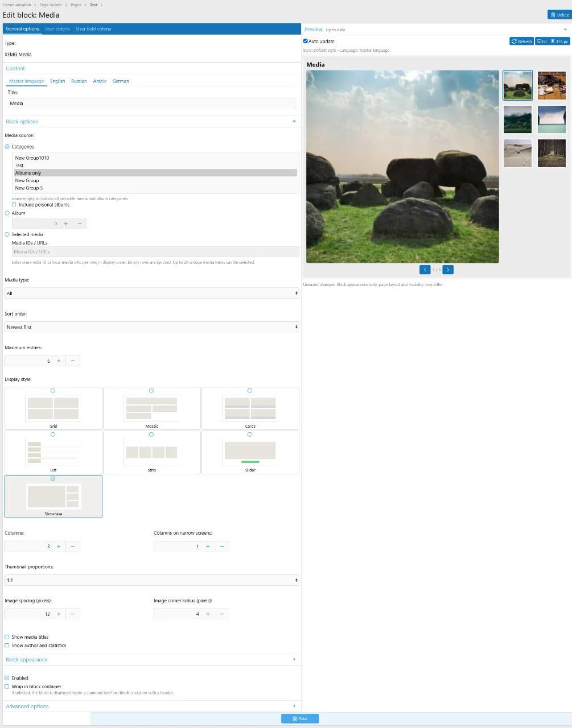Select the German language tab
This screenshot has width=572, height=728.
pyautogui.click(x=121, y=81)
